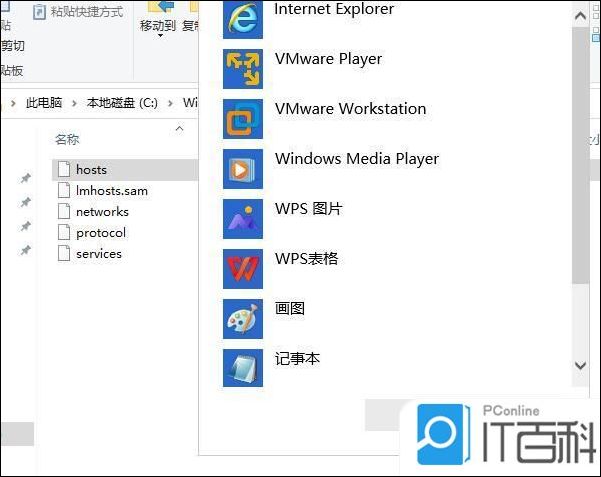Click 粘贴快捷方式 button label

click(87, 12)
